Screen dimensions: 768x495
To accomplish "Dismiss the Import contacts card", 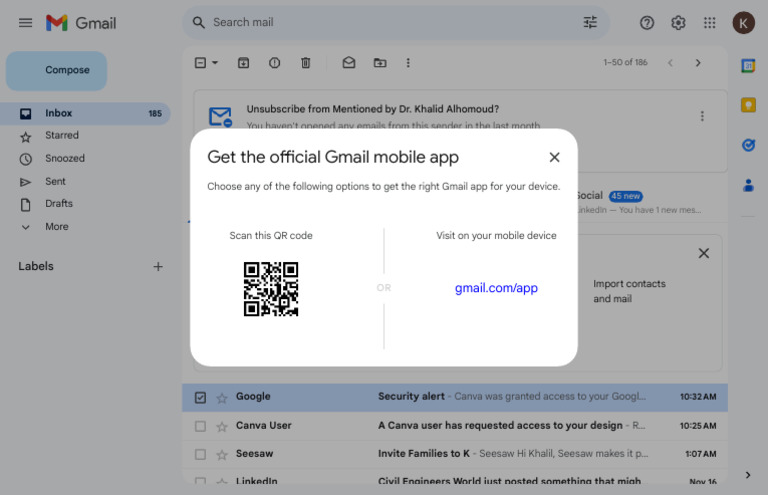I will coord(703,253).
